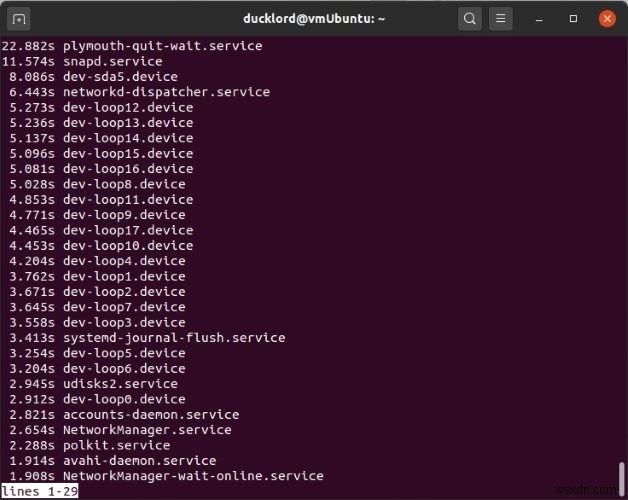The height and width of the screenshot is (500, 628).
Task: Select dev-loop11.device line
Action: click(x=101, y=200)
